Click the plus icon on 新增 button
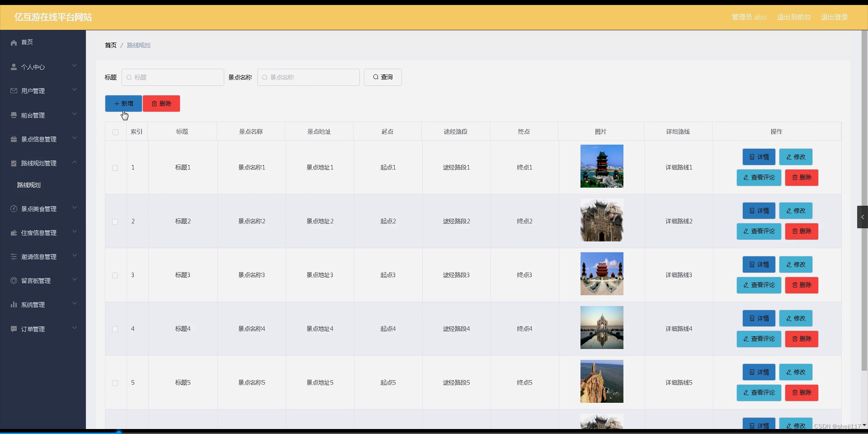 [x=117, y=104]
